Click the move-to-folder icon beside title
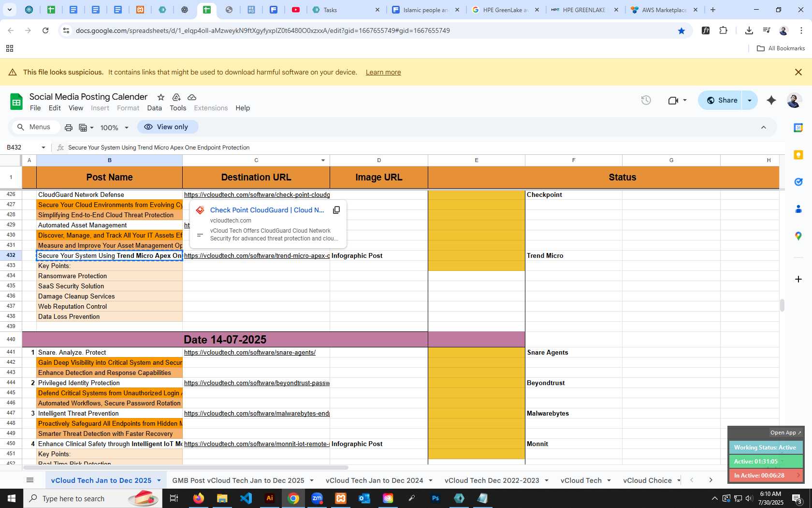The width and height of the screenshot is (812, 508). (x=176, y=97)
